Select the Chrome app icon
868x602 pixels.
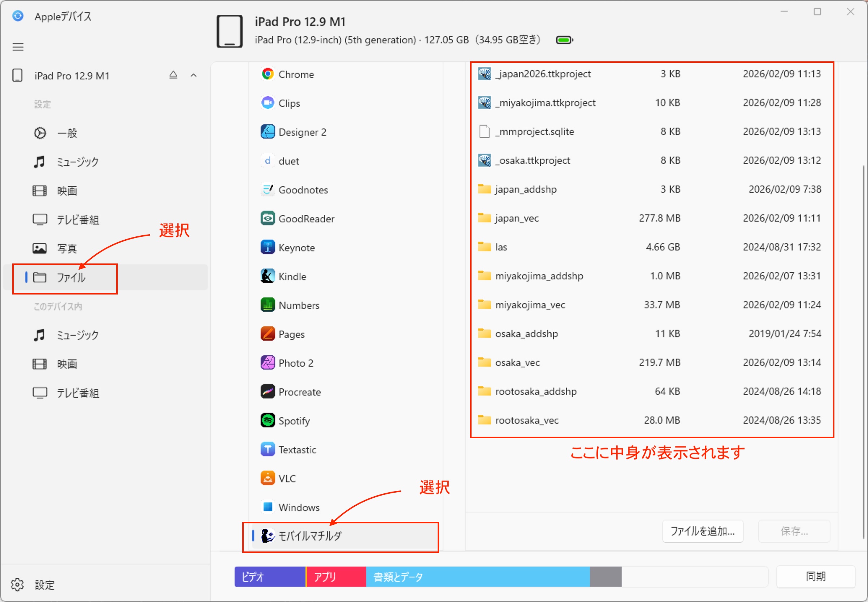pyautogui.click(x=268, y=74)
